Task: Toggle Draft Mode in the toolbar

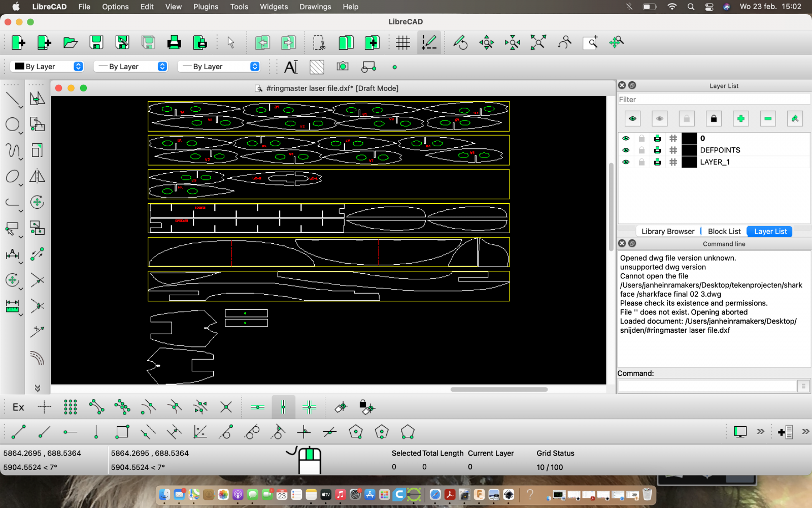Action: [x=429, y=42]
